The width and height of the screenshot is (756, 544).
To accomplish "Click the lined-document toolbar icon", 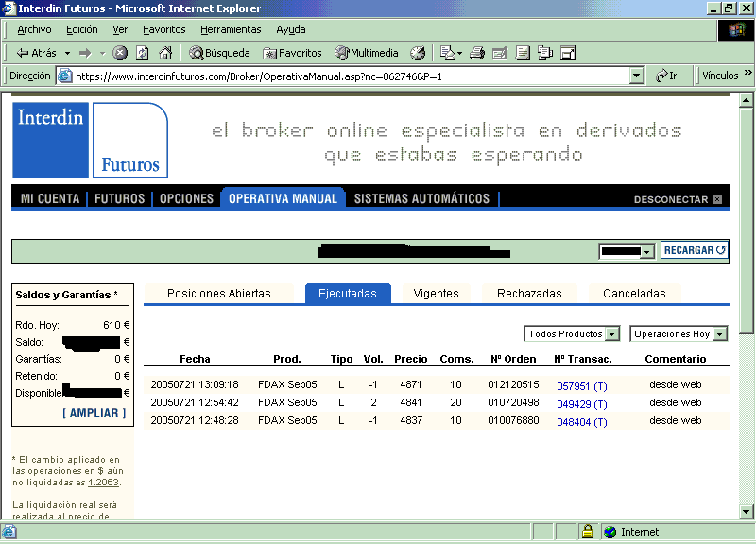I will point(523,53).
